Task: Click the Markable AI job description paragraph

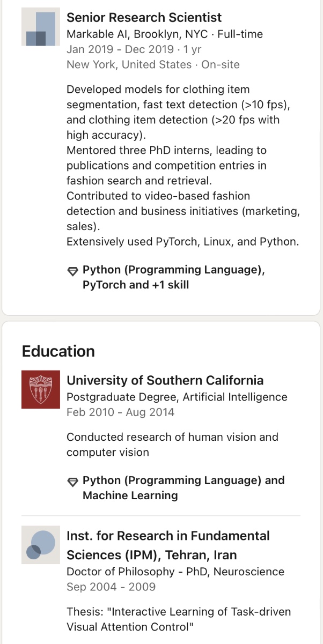Action: coord(182,165)
